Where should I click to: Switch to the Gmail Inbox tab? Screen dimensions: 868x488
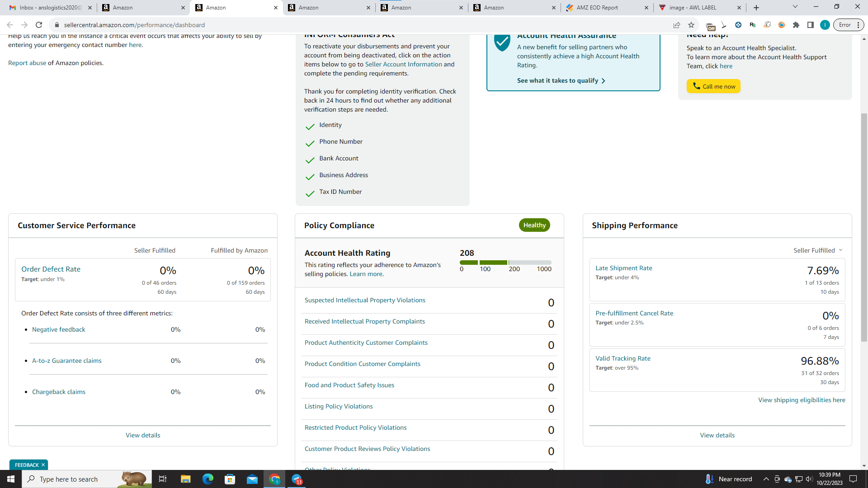(x=50, y=8)
